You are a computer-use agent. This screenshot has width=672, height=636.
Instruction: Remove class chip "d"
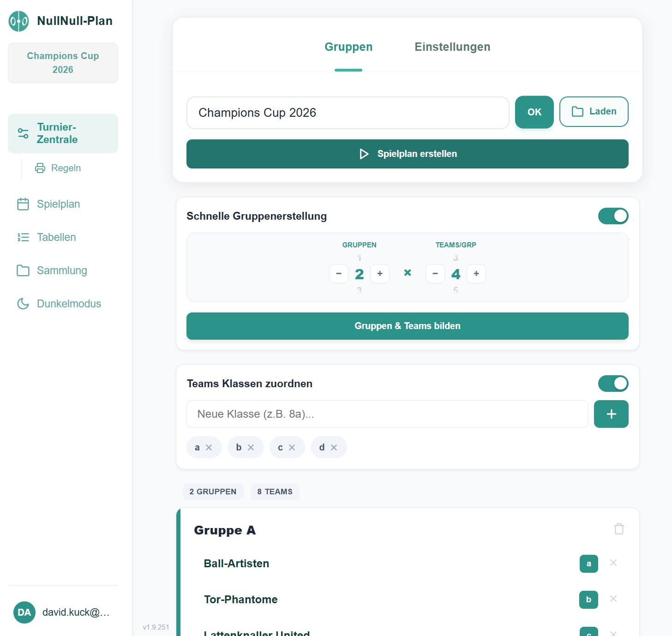(x=334, y=448)
